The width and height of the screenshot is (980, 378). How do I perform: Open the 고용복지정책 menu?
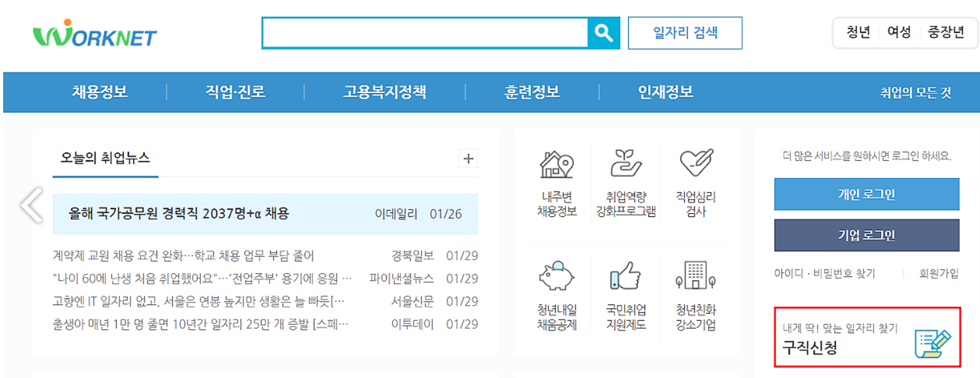point(385,92)
